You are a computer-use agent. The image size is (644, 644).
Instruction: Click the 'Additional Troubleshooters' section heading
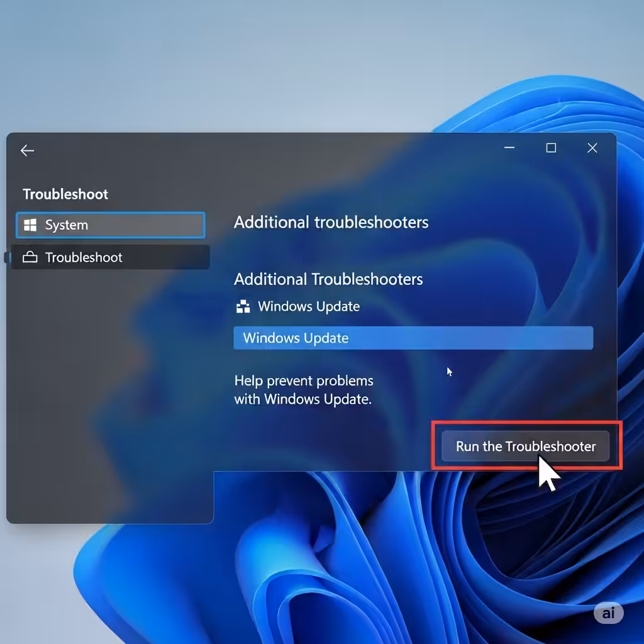click(x=328, y=279)
